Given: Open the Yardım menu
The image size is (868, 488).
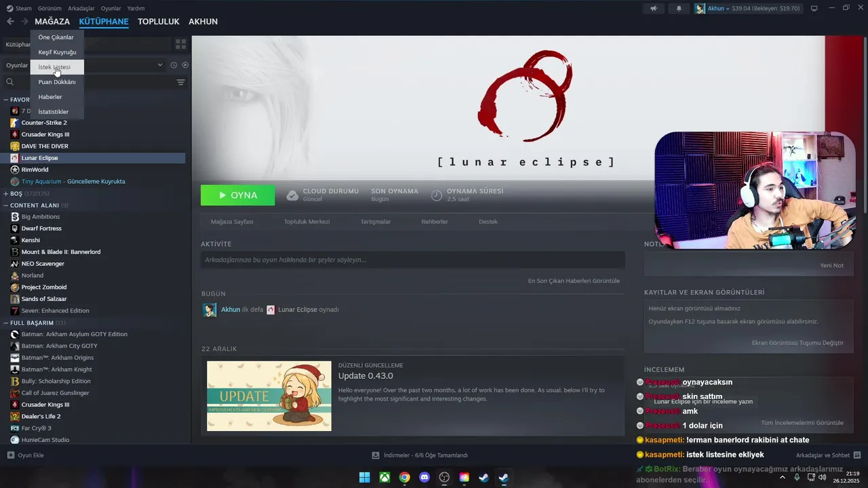Looking at the screenshot, I should tap(136, 8).
